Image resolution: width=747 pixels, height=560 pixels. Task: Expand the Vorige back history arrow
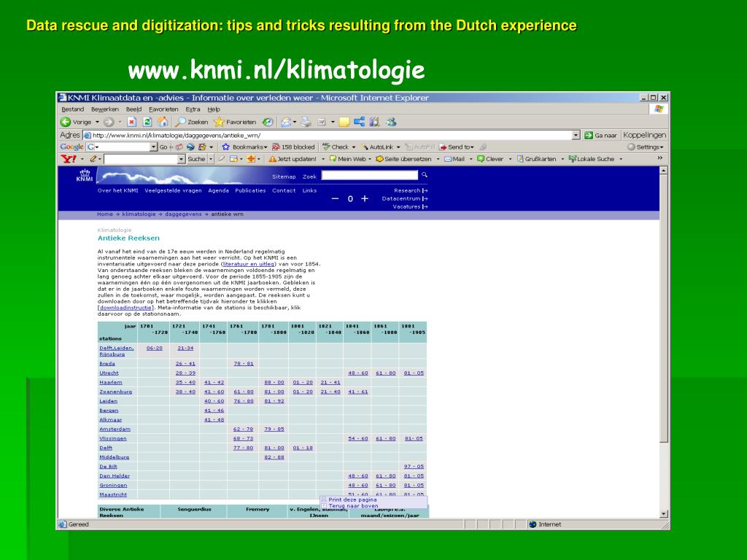(x=97, y=122)
